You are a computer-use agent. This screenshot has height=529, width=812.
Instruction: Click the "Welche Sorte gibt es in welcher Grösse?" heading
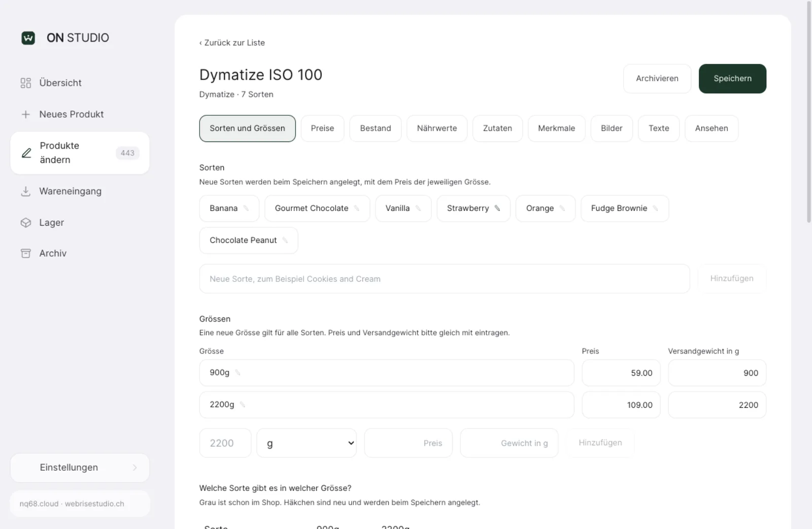pos(276,488)
